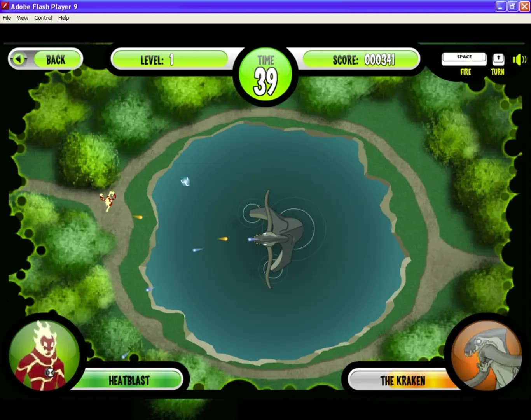Toggle the sound speaker icon
531x420 pixels.
519,59
